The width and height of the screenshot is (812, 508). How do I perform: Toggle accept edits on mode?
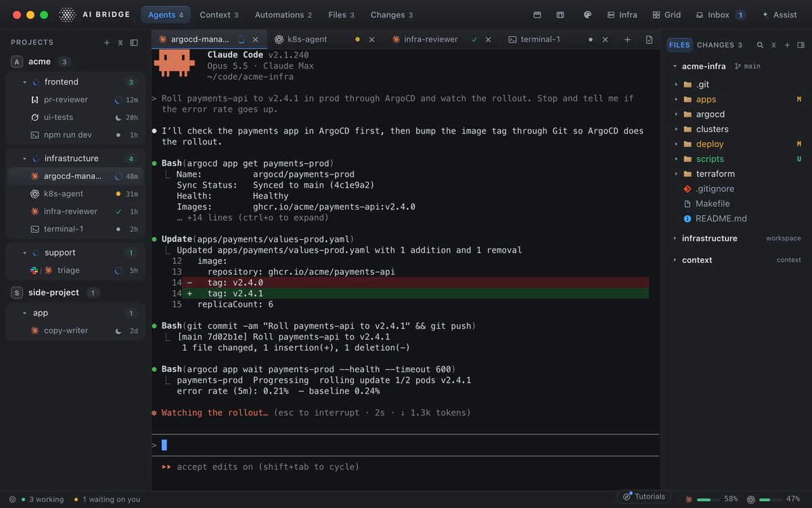[261, 467]
